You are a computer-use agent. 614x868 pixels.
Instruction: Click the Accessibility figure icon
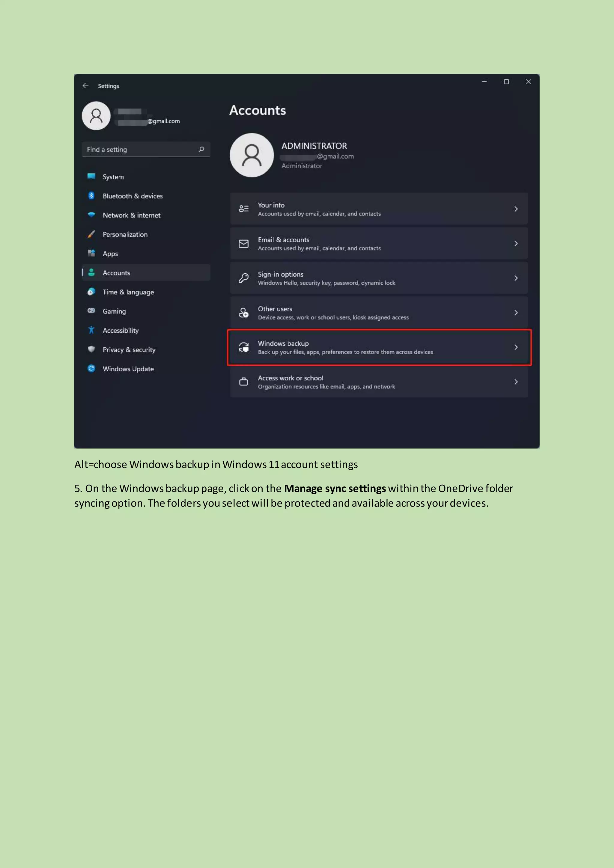click(x=91, y=330)
